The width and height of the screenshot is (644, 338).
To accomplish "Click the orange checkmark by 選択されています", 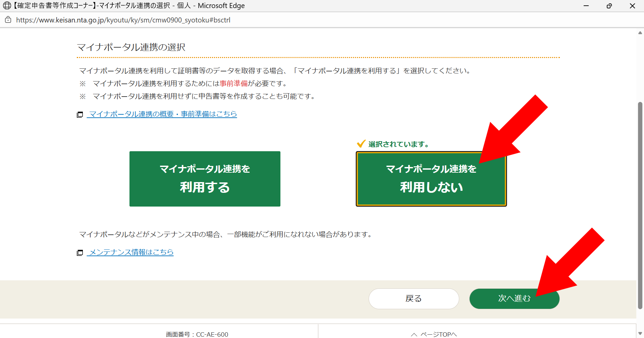I will (x=361, y=144).
